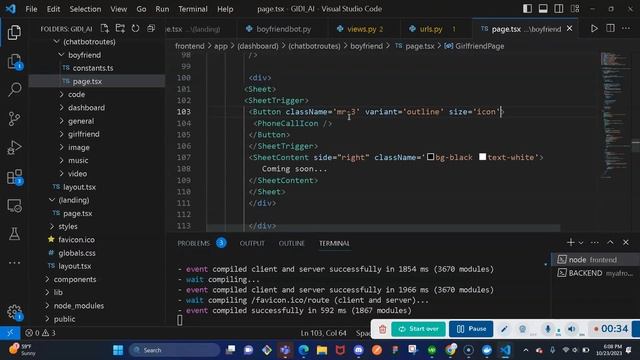The width and height of the screenshot is (640, 360).
Task: Click the New File icon in explorer header
Action: click(105, 29)
